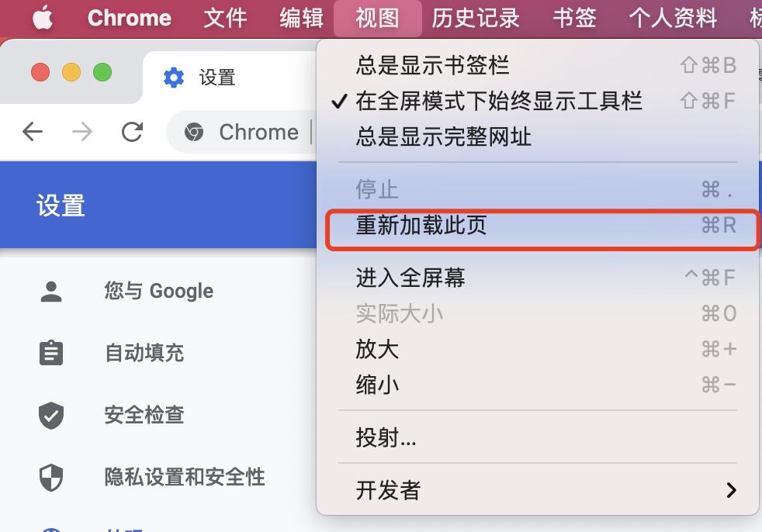Click the shield check icon for 安全检查
Image resolution: width=762 pixels, height=532 pixels.
[x=51, y=415]
